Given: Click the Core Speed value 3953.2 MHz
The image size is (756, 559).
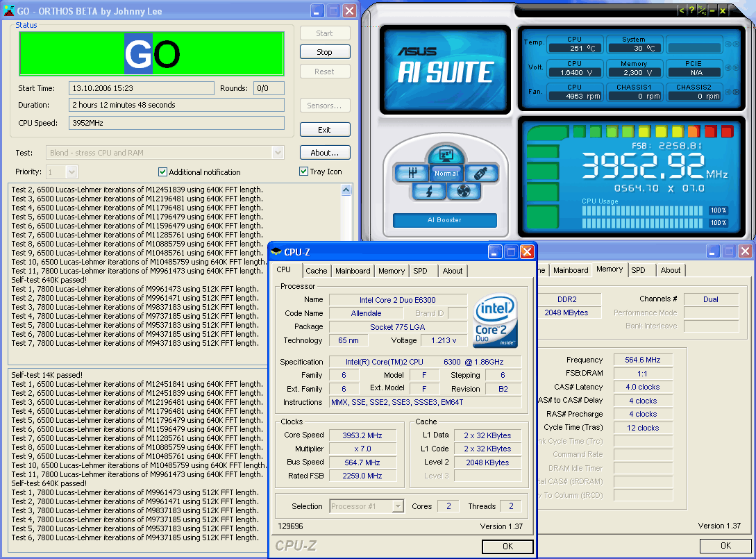Looking at the screenshot, I should [362, 435].
